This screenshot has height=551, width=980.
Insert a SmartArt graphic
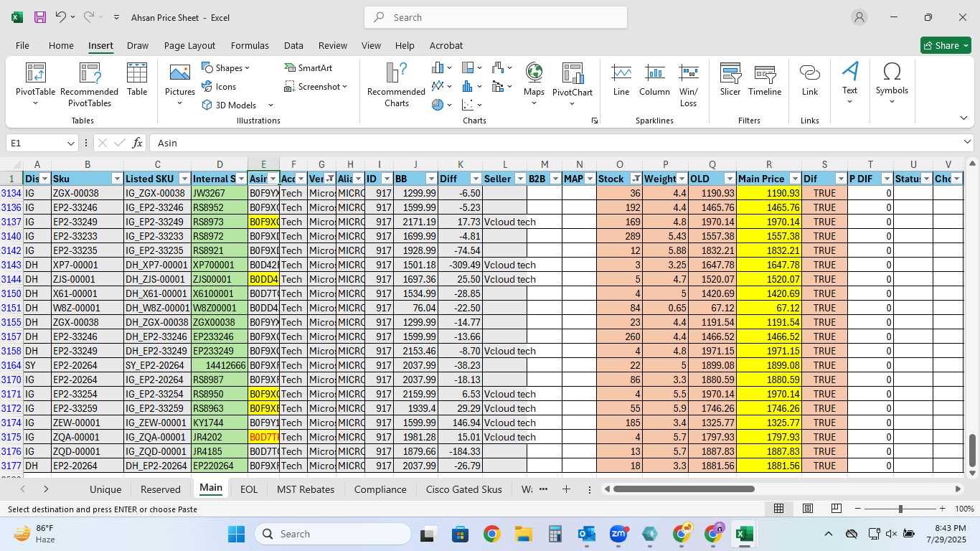point(308,68)
